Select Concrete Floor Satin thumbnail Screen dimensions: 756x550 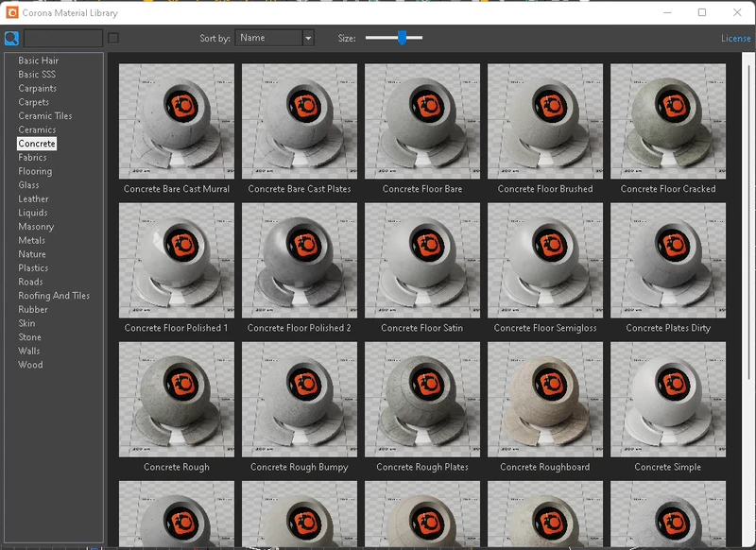tap(422, 260)
